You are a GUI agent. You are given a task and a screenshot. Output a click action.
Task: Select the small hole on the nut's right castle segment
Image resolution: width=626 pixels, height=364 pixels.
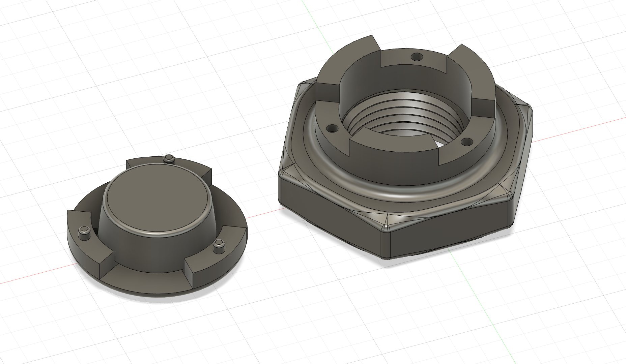click(x=466, y=142)
